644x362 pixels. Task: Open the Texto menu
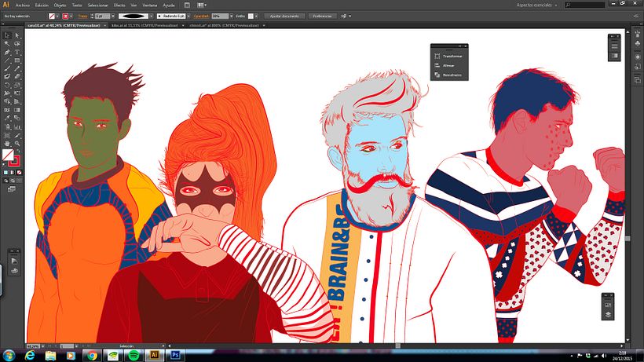(x=77, y=5)
